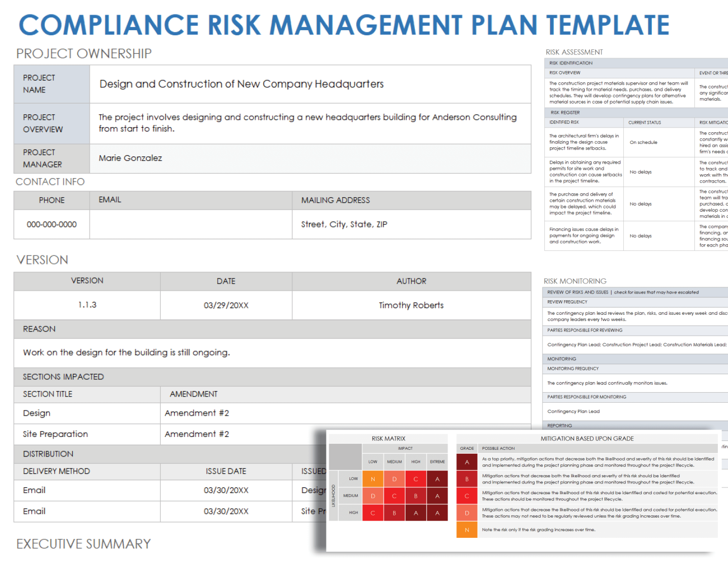Click the Issue Date cell showing 03/30/20XX
The width and height of the screenshot is (728, 563).
(226, 490)
